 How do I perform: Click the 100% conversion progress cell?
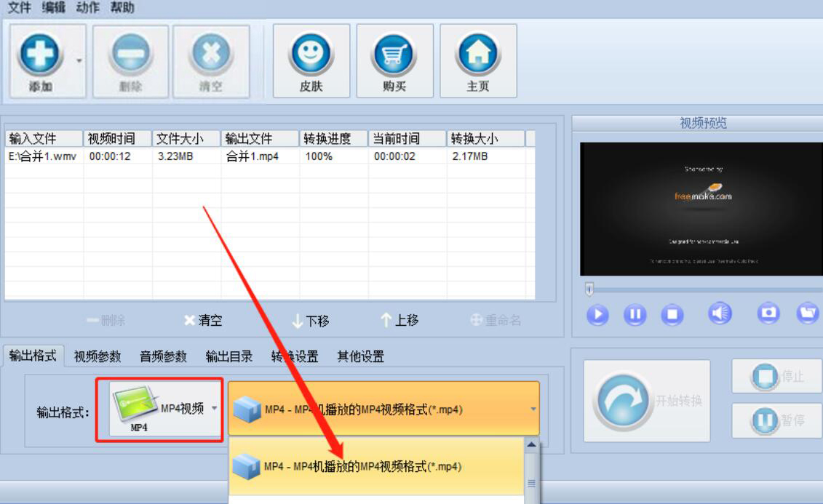319,156
